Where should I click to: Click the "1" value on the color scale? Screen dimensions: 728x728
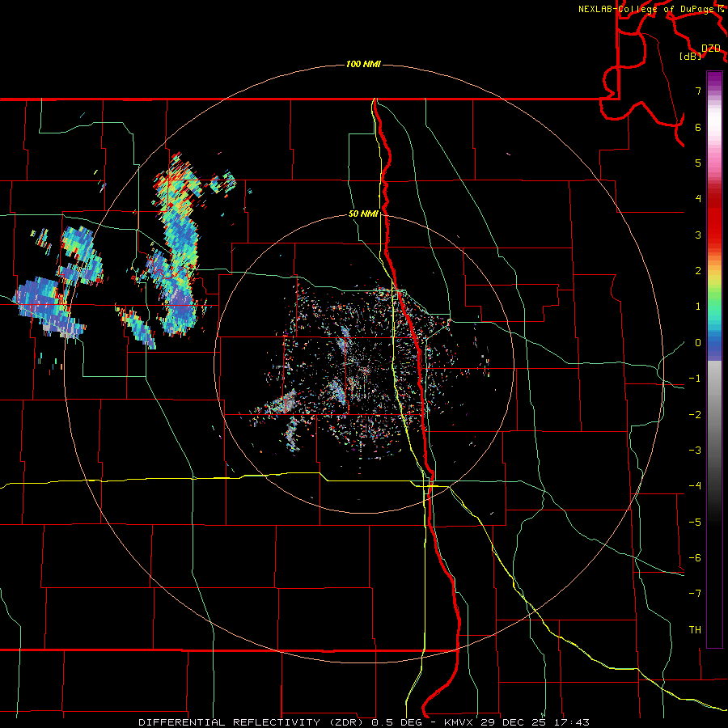click(698, 307)
